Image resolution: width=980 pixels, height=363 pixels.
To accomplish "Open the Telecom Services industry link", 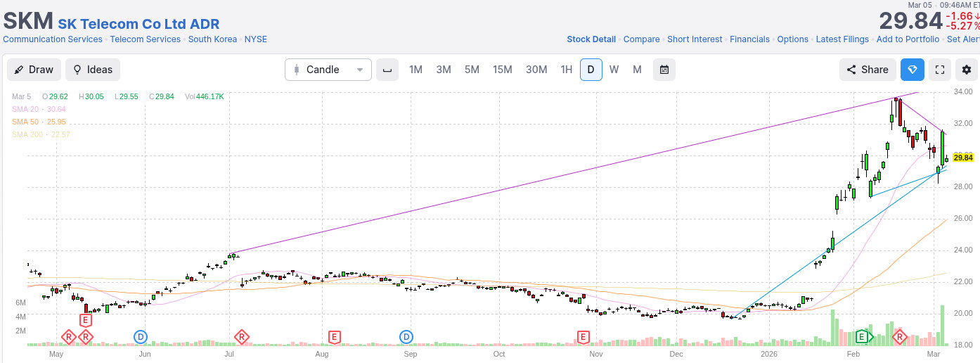I will (x=146, y=39).
